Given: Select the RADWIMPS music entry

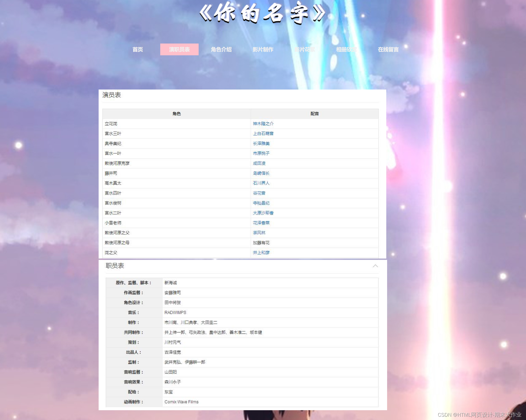Looking at the screenshot, I should (175, 312).
